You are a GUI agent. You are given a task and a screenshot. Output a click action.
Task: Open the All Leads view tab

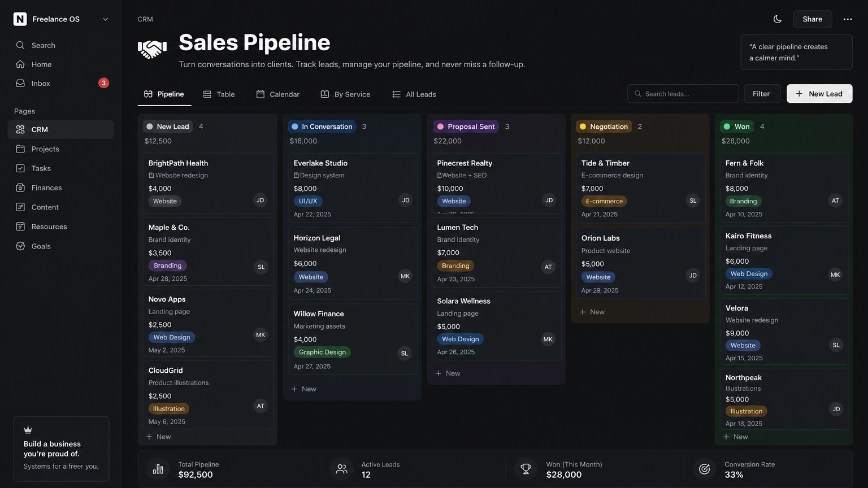coord(414,94)
